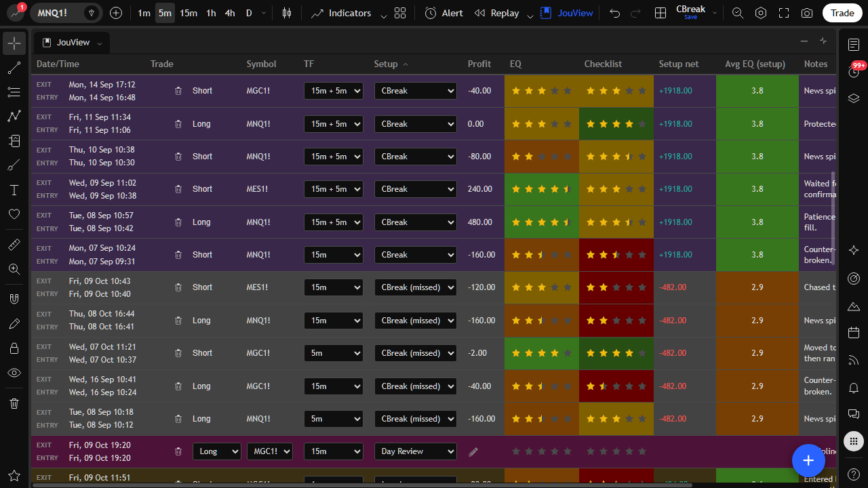The image size is (868, 488).
Task: Delete the Mon 14 Sep MGC1! trade row
Action: [x=178, y=91]
